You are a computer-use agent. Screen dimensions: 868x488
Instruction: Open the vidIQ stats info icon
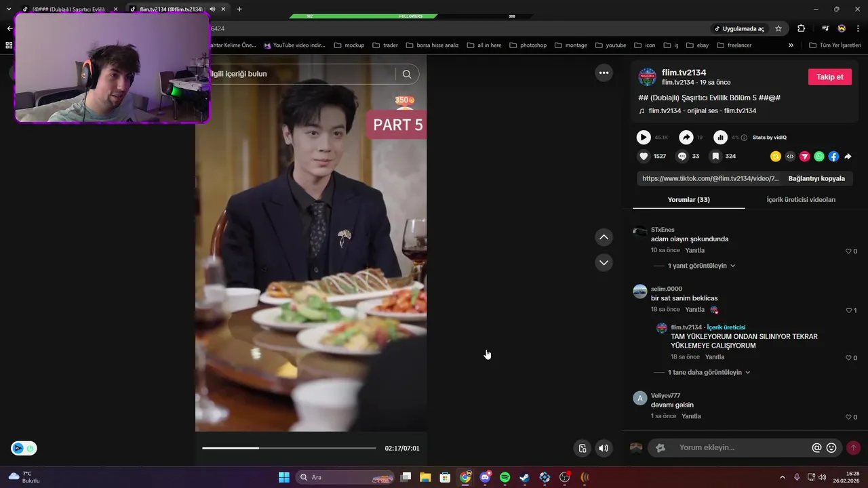pos(745,138)
